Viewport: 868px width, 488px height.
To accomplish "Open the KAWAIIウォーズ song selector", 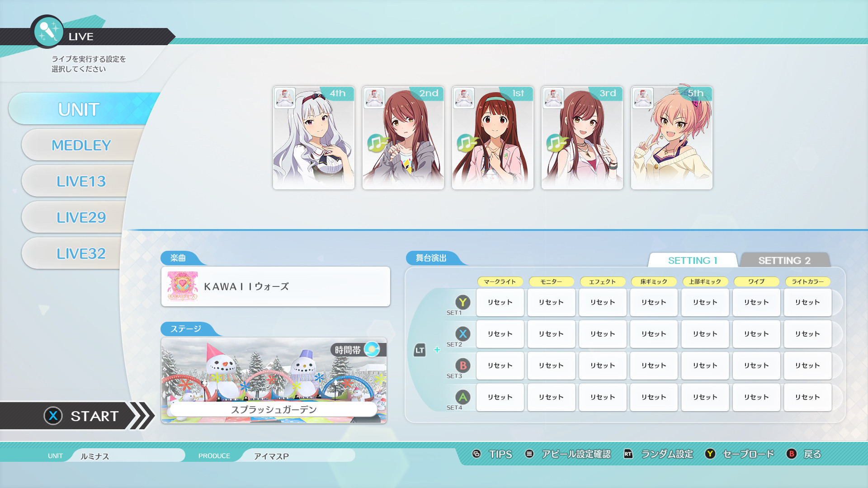I will click(275, 286).
